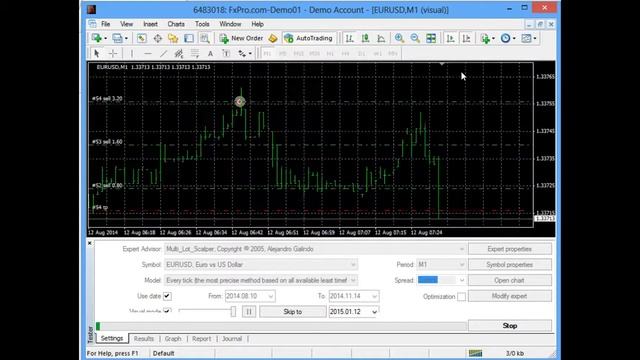Open the Insert menu
The image size is (640, 360).
click(151, 24)
